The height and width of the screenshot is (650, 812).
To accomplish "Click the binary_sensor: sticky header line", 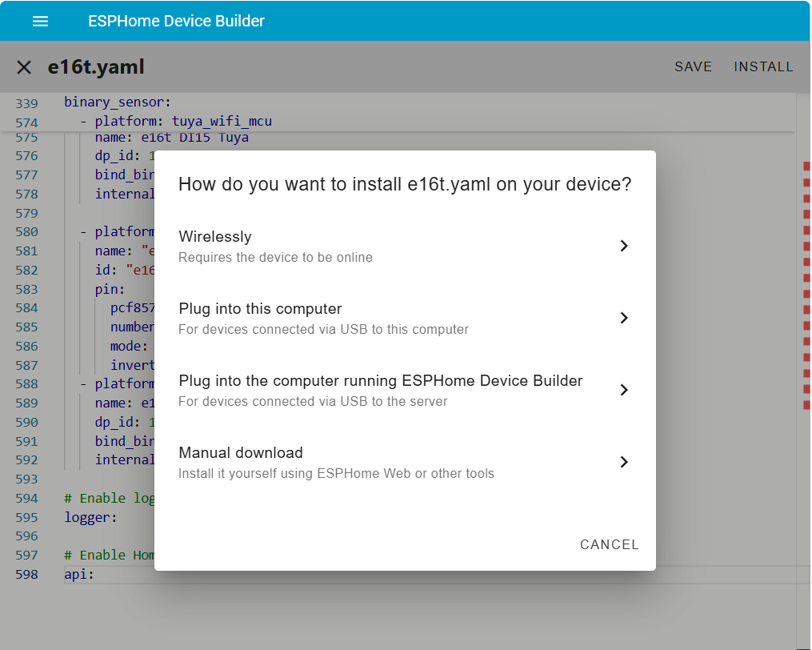I will [118, 102].
